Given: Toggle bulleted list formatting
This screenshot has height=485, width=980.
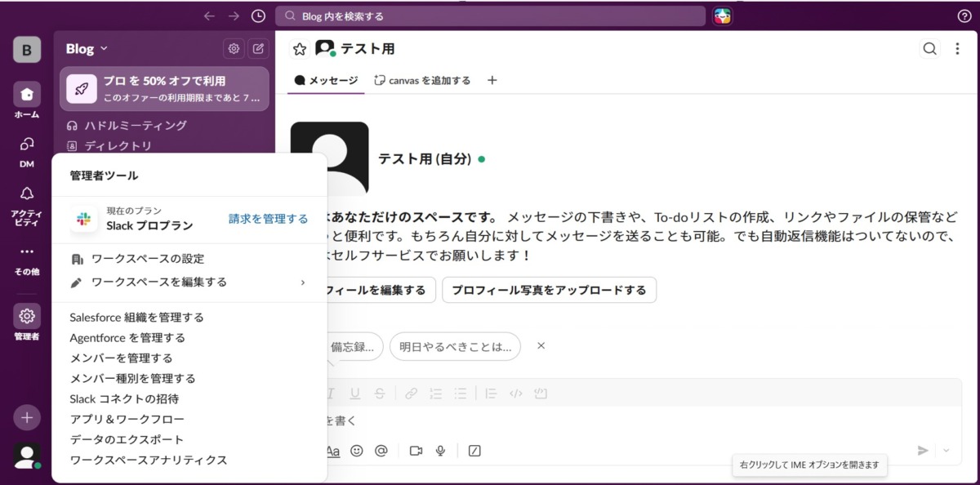Looking at the screenshot, I should pos(461,393).
